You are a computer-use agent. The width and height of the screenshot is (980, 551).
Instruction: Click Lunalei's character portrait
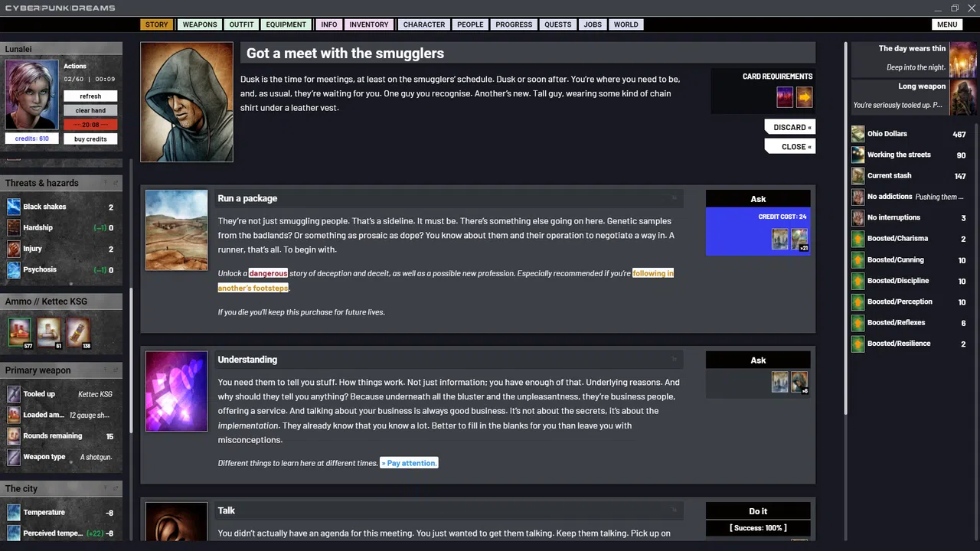(31, 94)
